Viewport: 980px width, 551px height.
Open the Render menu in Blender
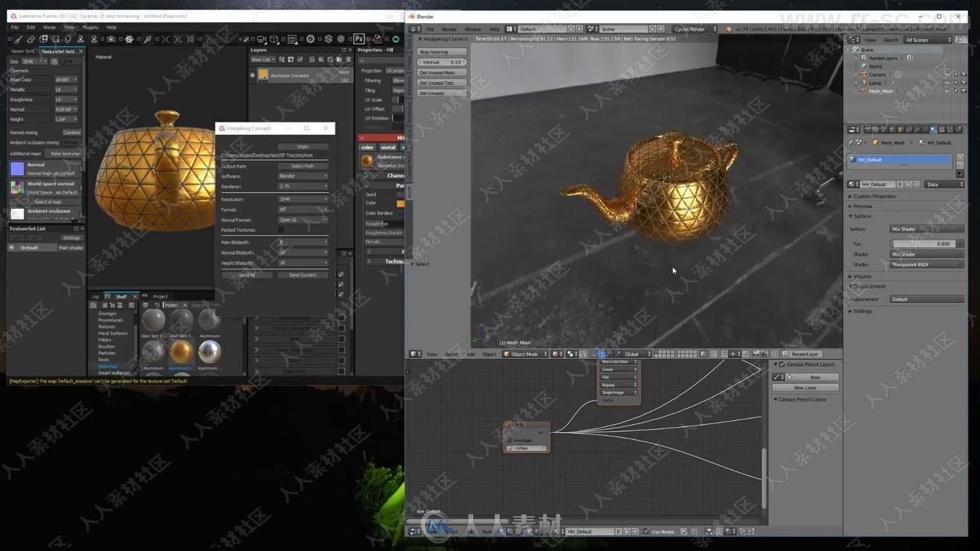tap(449, 29)
